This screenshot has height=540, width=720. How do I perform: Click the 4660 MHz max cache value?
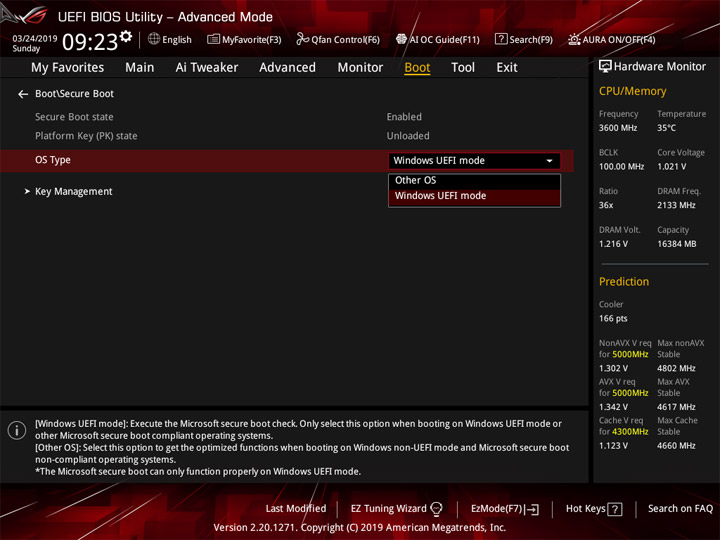pyautogui.click(x=676, y=445)
